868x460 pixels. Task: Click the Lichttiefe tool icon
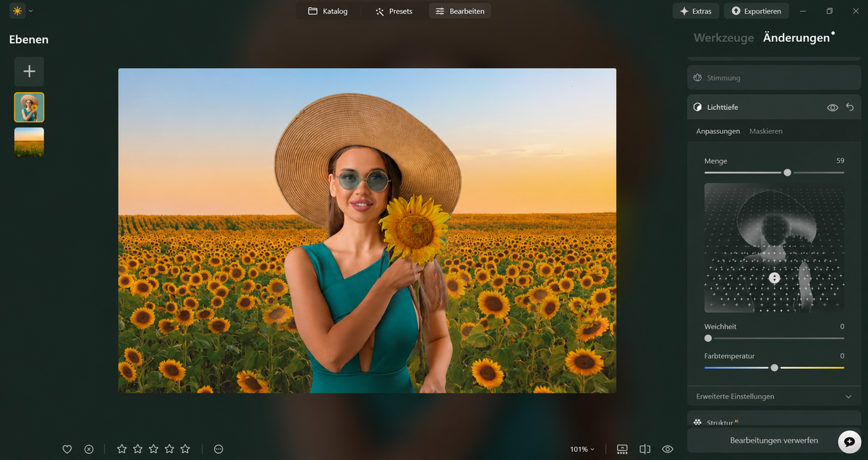coord(697,107)
